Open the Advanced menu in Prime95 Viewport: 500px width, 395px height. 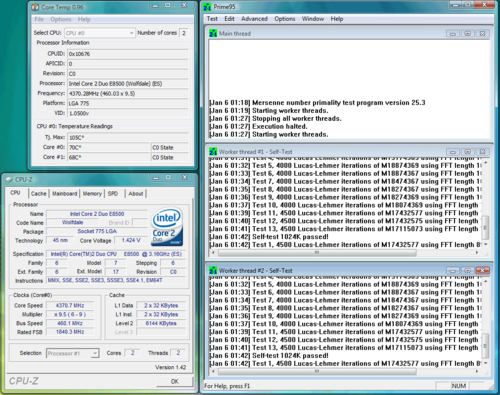click(254, 19)
